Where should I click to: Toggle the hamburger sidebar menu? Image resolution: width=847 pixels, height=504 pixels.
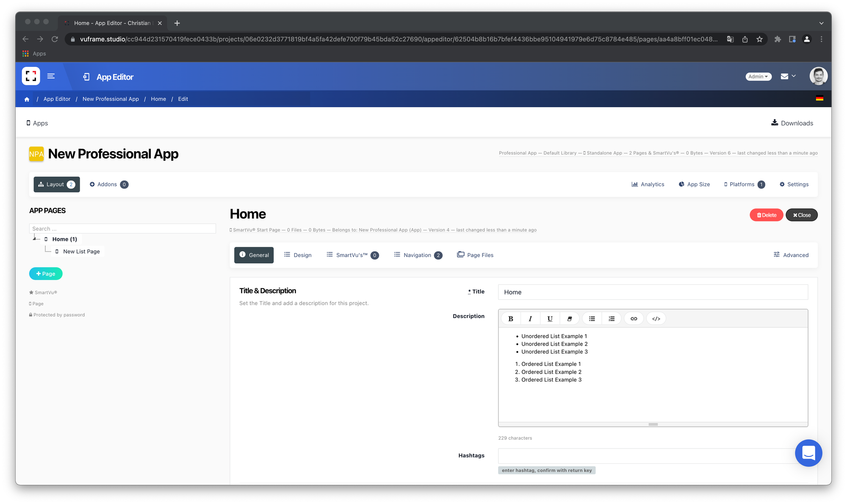[x=51, y=76]
